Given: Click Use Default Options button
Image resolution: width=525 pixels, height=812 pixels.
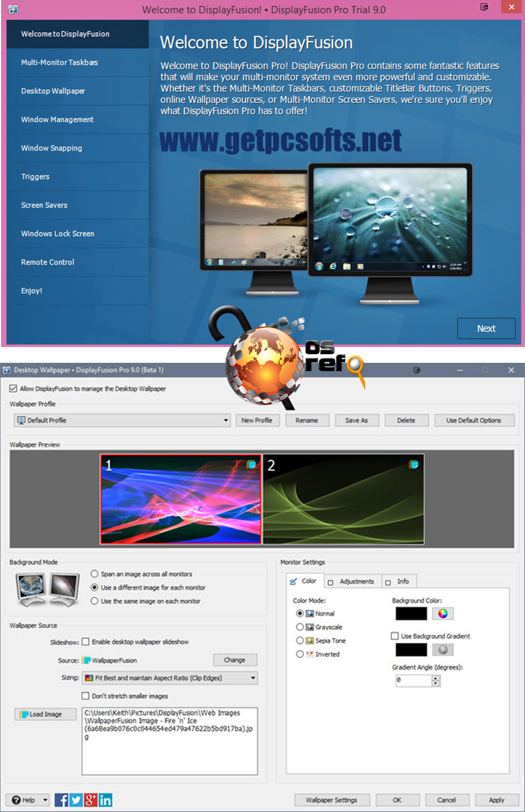Looking at the screenshot, I should point(474,420).
